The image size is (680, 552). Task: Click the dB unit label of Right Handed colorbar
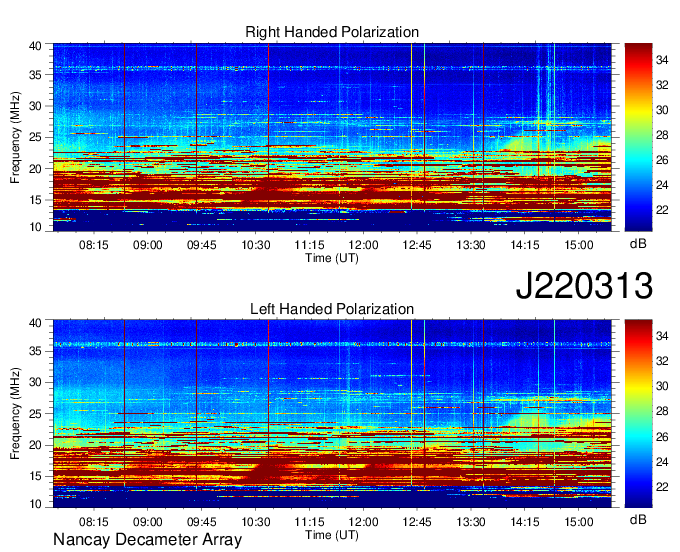(638, 244)
